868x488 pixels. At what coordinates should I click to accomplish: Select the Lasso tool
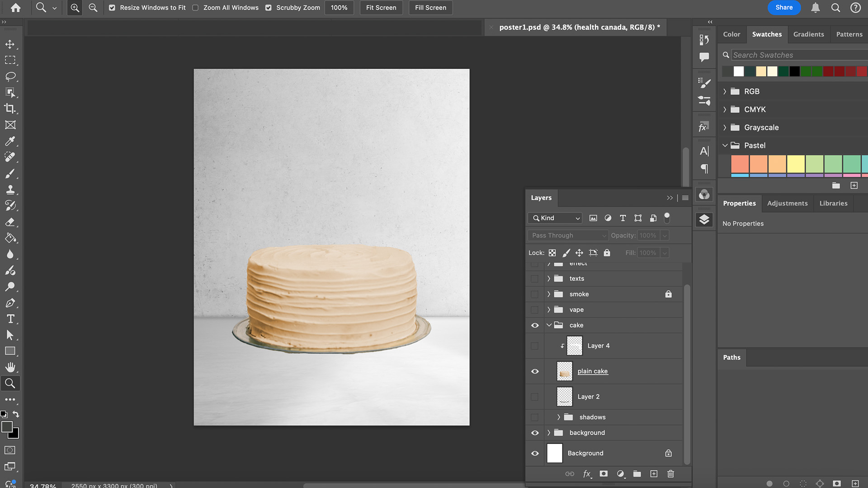tap(10, 76)
